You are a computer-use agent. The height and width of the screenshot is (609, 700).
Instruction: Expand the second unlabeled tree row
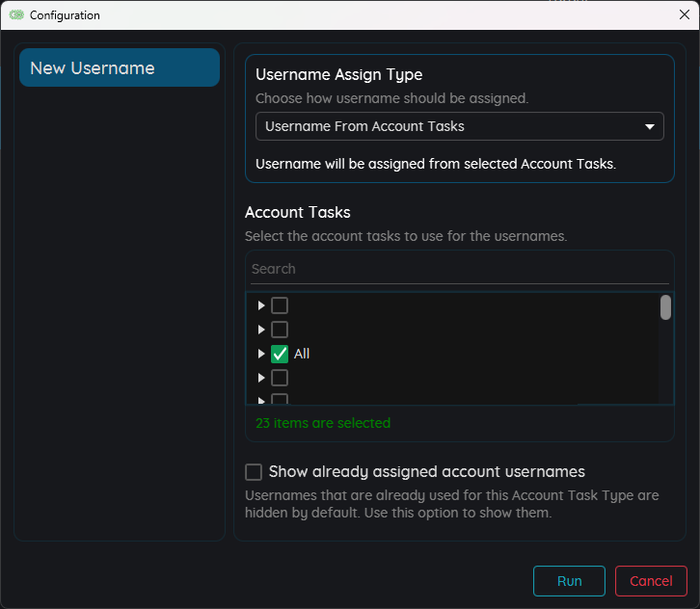(261, 330)
